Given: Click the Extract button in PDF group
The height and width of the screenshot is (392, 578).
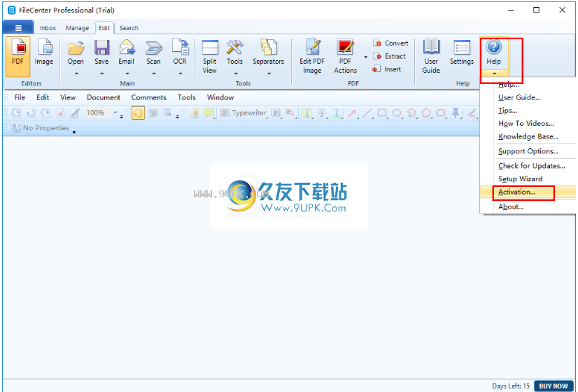Looking at the screenshot, I should (389, 57).
